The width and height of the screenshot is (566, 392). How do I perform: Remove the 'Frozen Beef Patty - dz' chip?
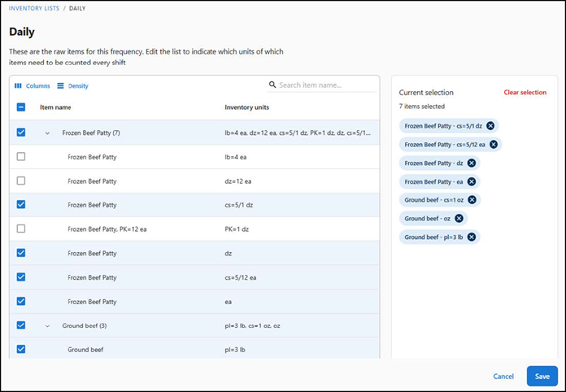[472, 163]
